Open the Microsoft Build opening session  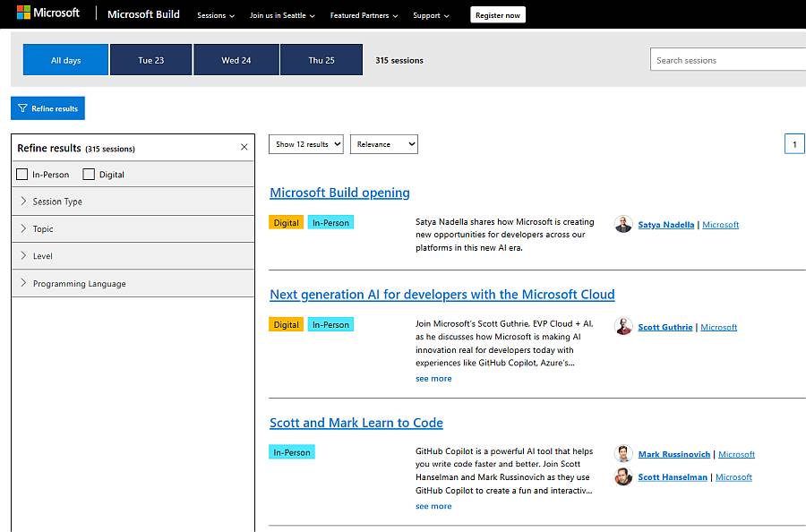tap(339, 193)
